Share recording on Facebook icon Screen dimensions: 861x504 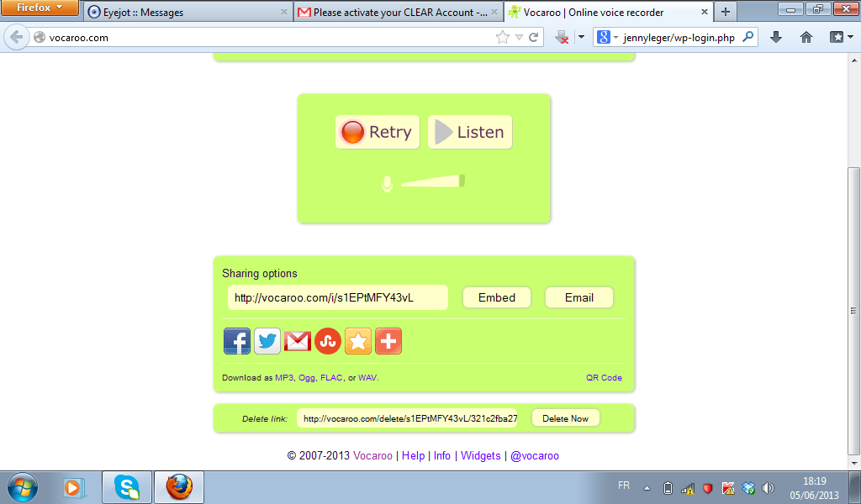coord(237,341)
